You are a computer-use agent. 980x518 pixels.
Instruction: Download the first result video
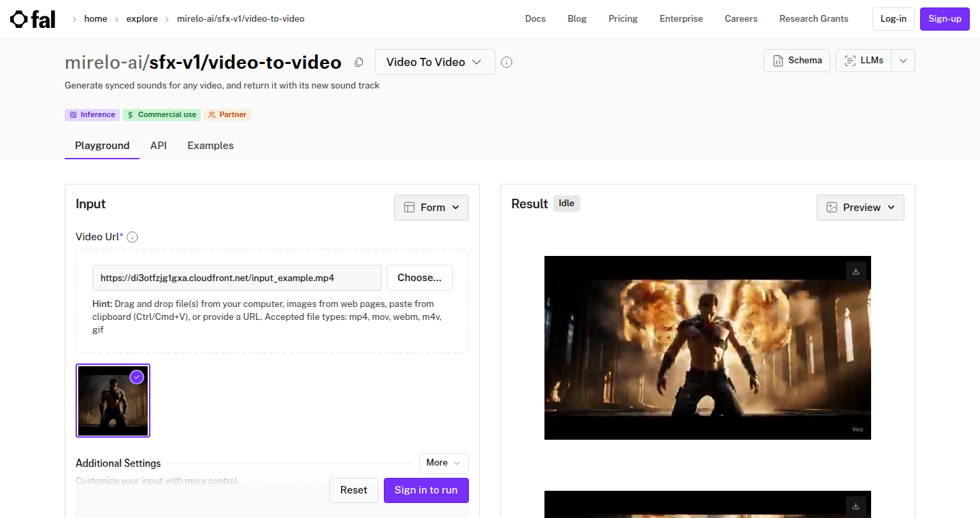click(856, 271)
